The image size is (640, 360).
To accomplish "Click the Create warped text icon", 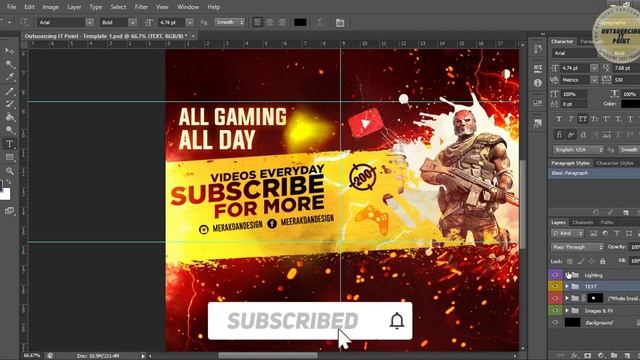I will pyautogui.click(x=320, y=22).
